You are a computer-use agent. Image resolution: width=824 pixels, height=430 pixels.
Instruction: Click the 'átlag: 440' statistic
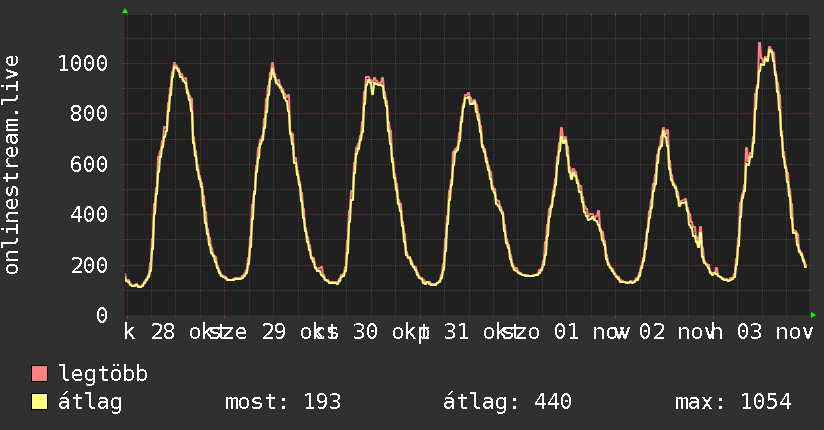point(507,402)
